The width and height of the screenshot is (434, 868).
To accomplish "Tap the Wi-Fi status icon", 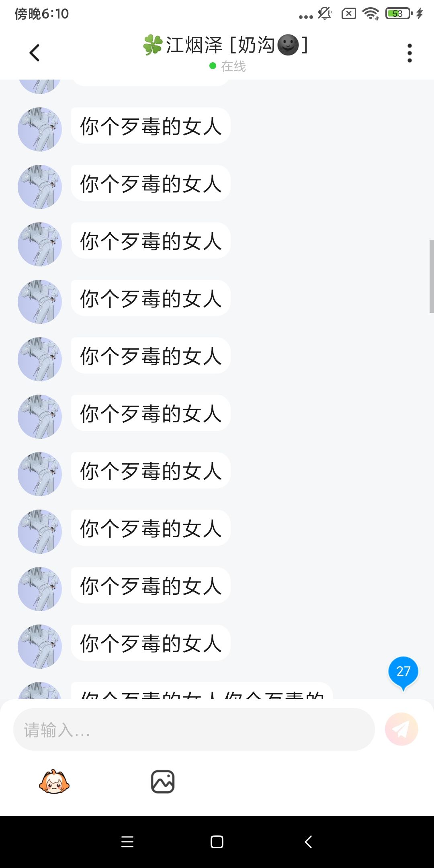I will (371, 14).
